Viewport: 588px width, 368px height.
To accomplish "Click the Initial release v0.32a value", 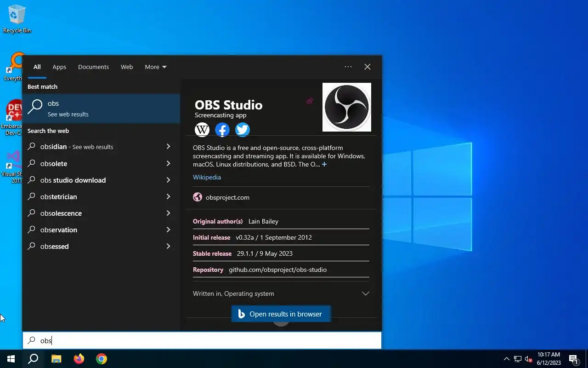I will point(274,237).
